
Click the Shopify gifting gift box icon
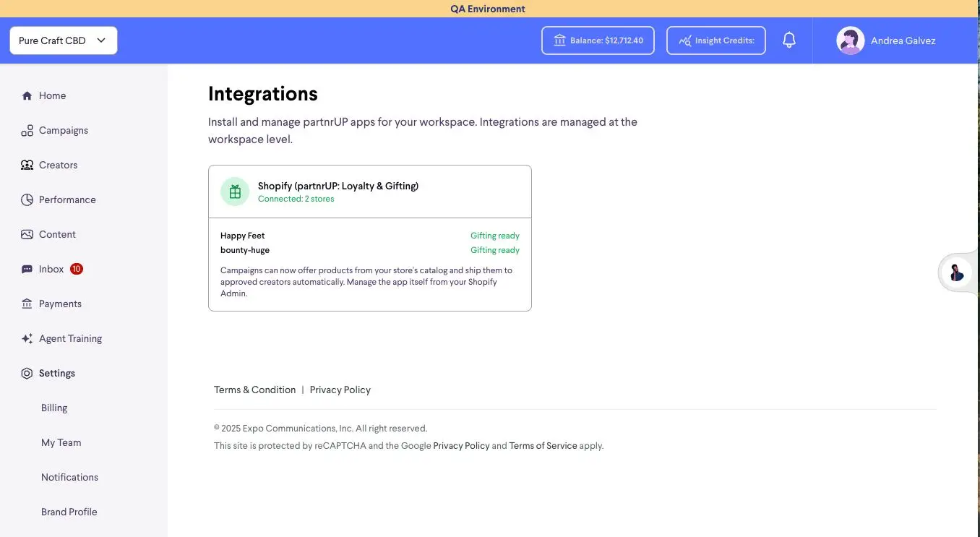click(235, 192)
